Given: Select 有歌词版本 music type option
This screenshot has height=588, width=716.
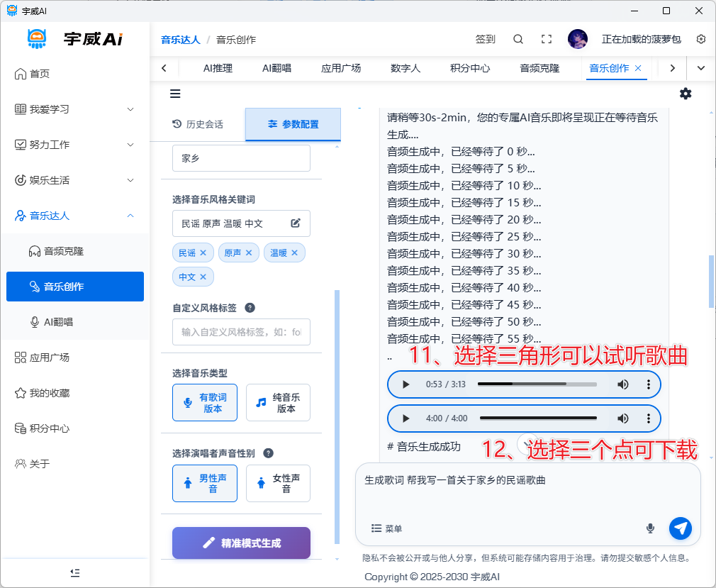Looking at the screenshot, I should tap(205, 403).
